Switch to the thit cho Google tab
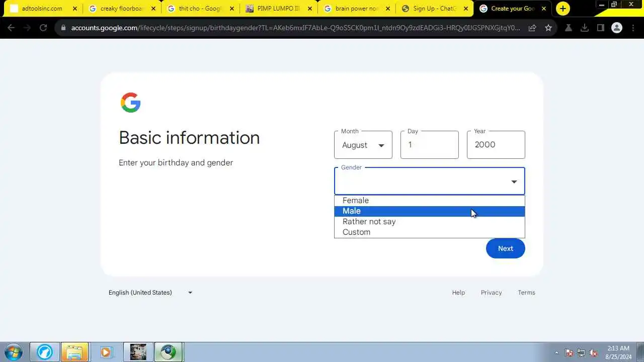 (200, 9)
